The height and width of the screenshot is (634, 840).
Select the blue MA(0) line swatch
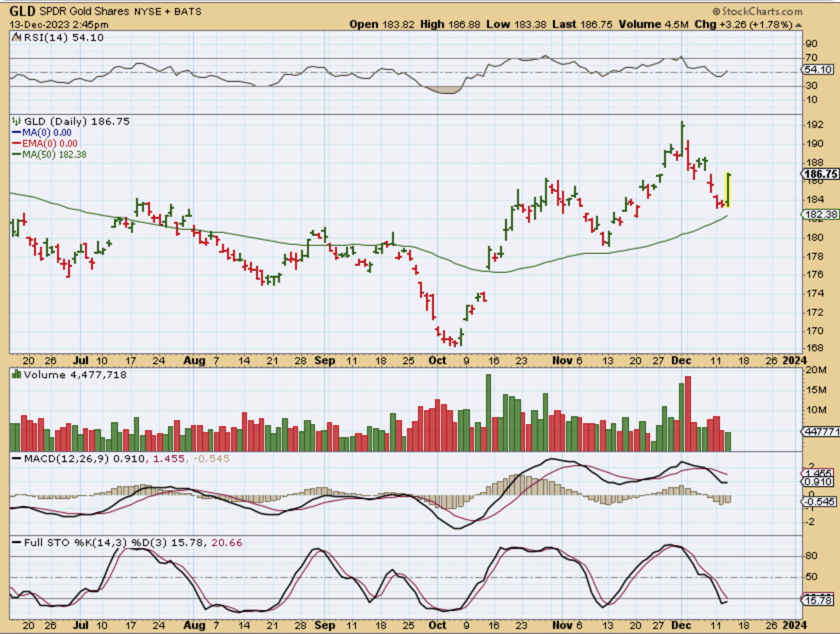16,133
